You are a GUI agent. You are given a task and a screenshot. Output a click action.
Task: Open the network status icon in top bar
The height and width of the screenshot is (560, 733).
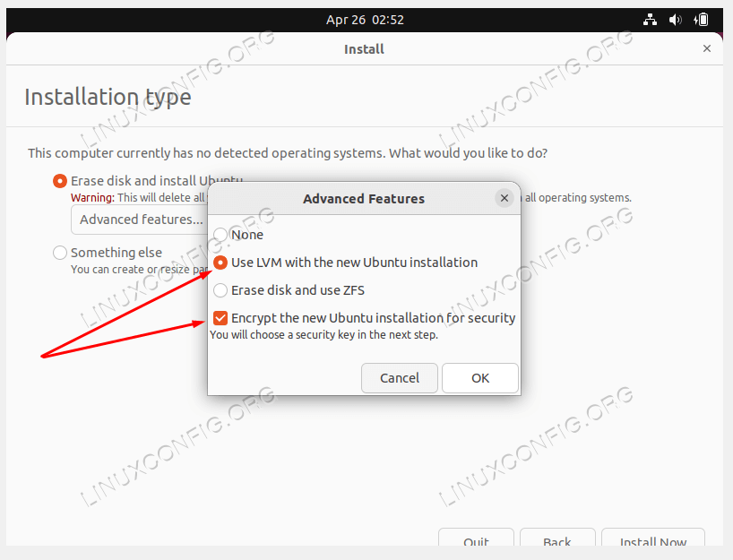650,20
